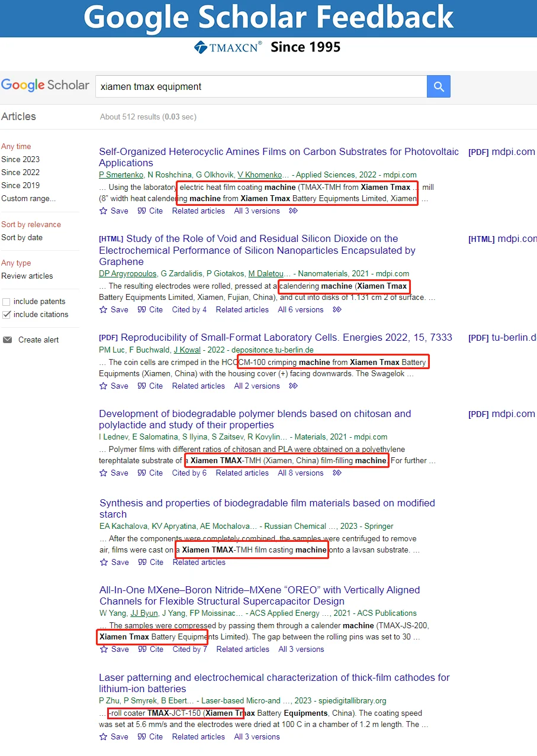Image resolution: width=537 pixels, height=756 pixels.
Task: Open the Cited by 7 link
Action: point(189,649)
